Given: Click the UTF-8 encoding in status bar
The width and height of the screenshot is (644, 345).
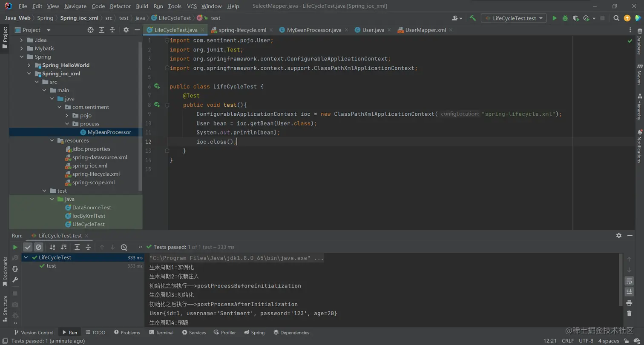Looking at the screenshot, I should [x=586, y=341].
